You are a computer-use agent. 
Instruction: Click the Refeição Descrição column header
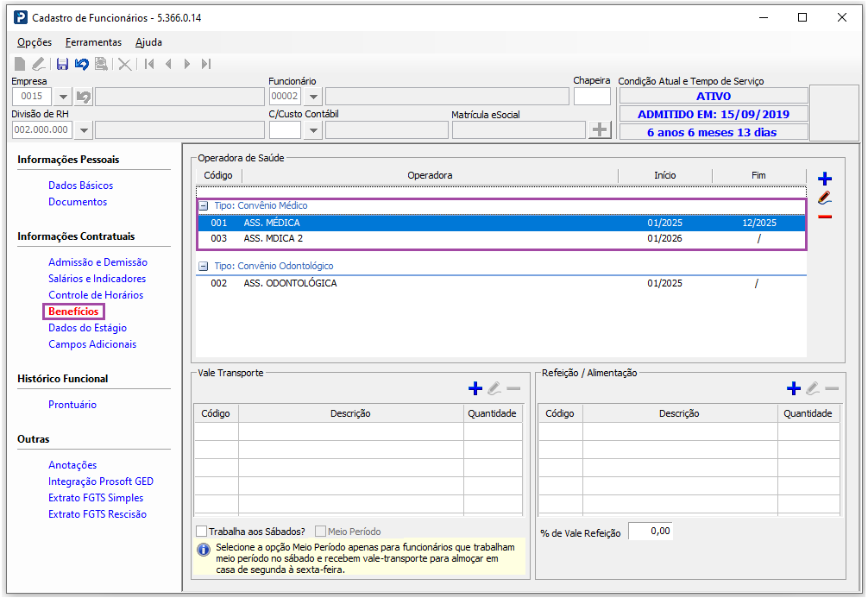point(679,413)
